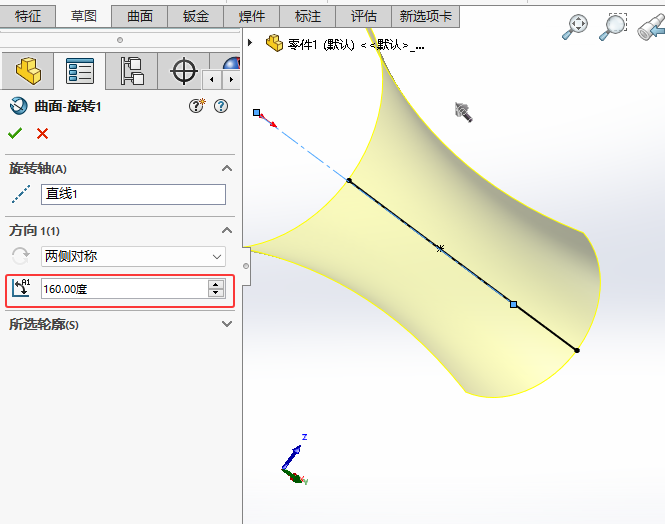Screen dimensions: 665x524
Task: Expand the 零件1 flyout tree arrow
Action: pyautogui.click(x=250, y=42)
